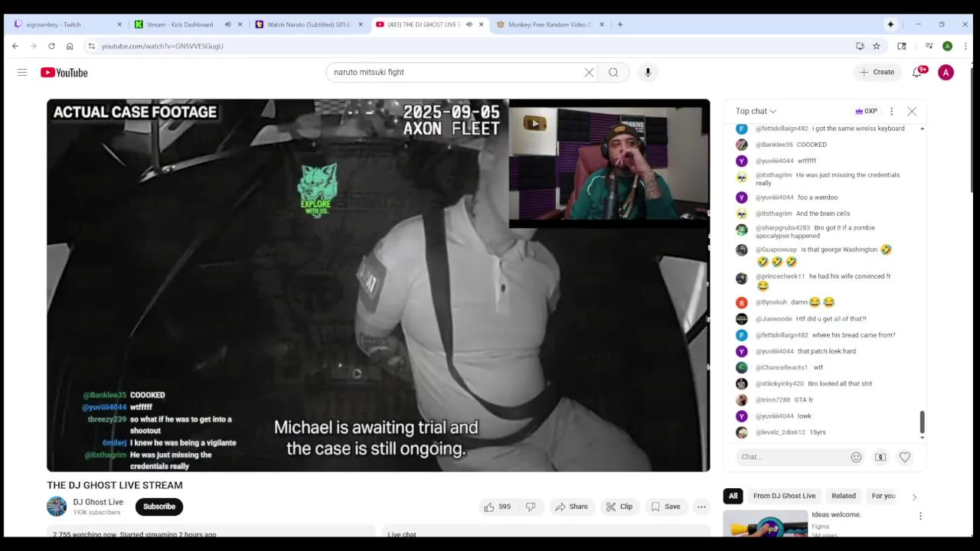
Task: Select From DJ Ghost Live chip
Action: coord(784,496)
